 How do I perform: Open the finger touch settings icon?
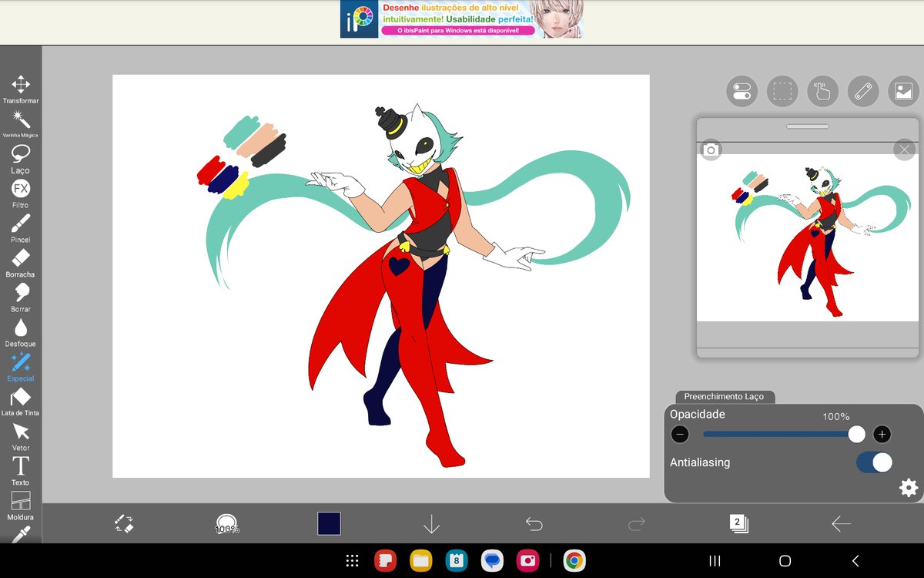tap(823, 92)
